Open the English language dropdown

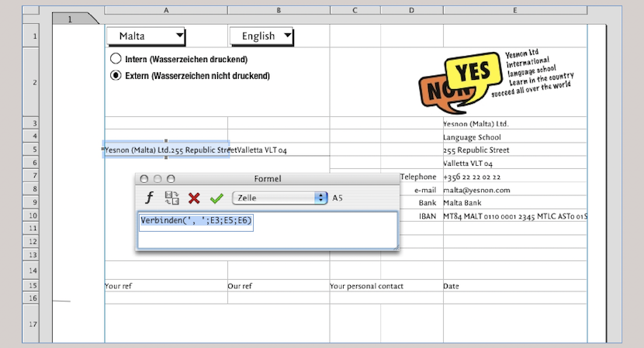[x=261, y=36]
